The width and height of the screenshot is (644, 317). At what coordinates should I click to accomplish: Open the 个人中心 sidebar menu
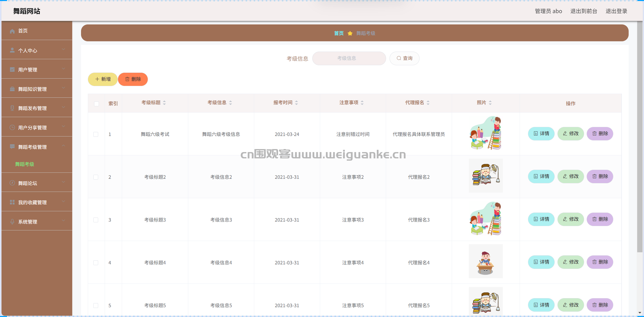click(37, 50)
